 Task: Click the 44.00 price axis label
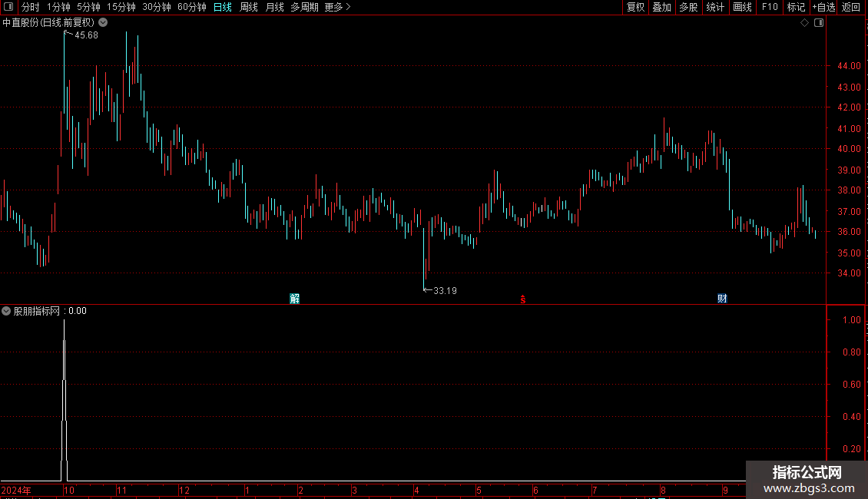coord(849,66)
